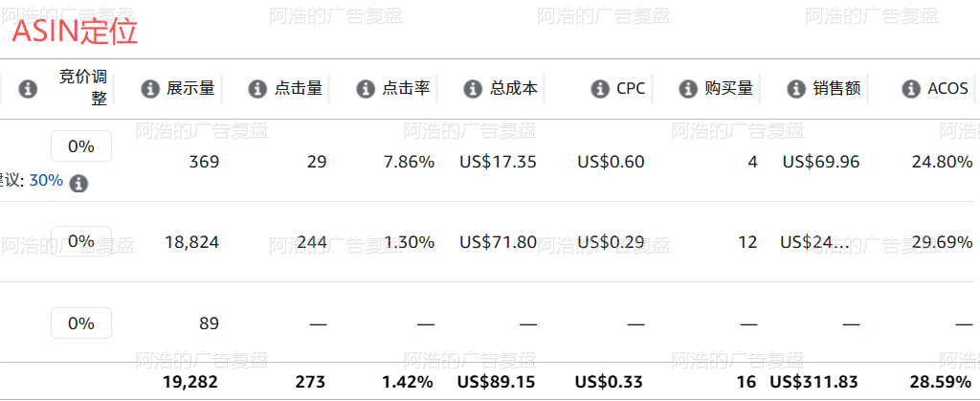Sort by 点击率 column header

[x=406, y=89]
